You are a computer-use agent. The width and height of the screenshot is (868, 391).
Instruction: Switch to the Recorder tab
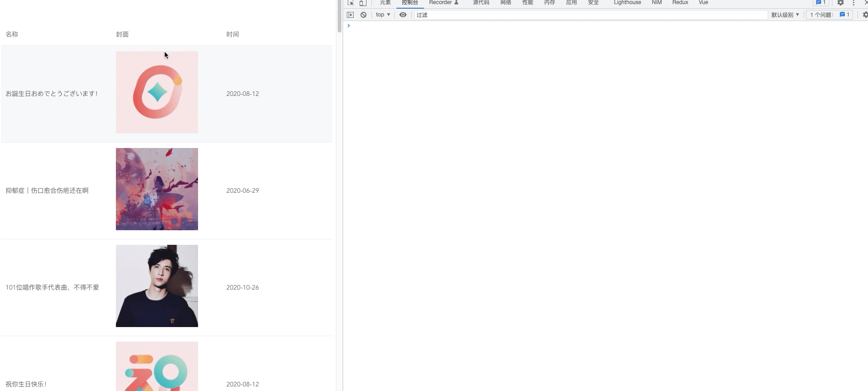click(444, 3)
